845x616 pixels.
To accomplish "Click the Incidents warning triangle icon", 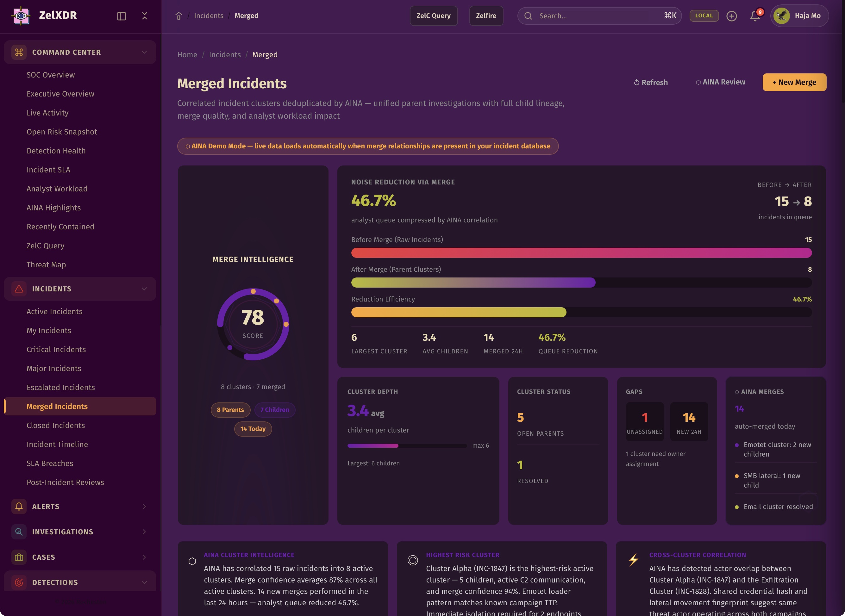I will [x=19, y=289].
